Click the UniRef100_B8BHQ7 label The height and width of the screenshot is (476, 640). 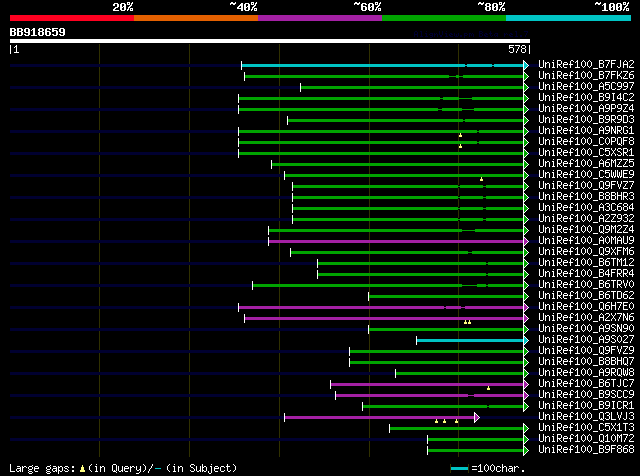[586, 362]
